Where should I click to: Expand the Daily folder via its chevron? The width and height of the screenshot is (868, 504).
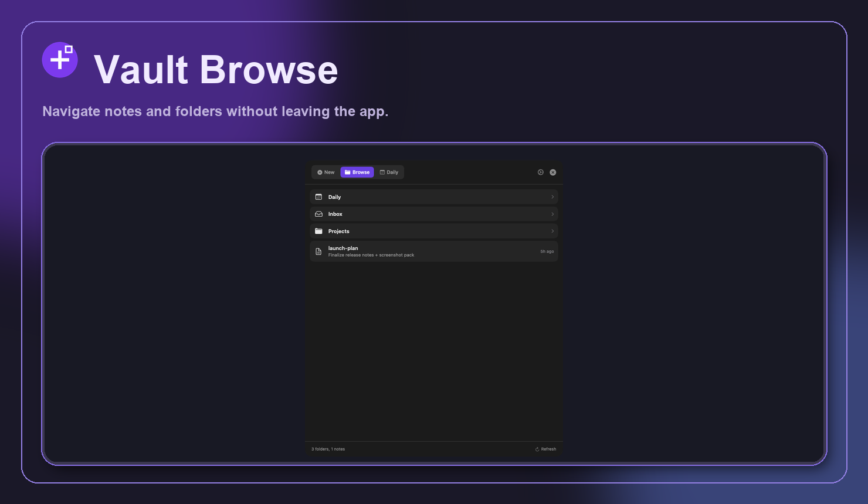tap(552, 196)
